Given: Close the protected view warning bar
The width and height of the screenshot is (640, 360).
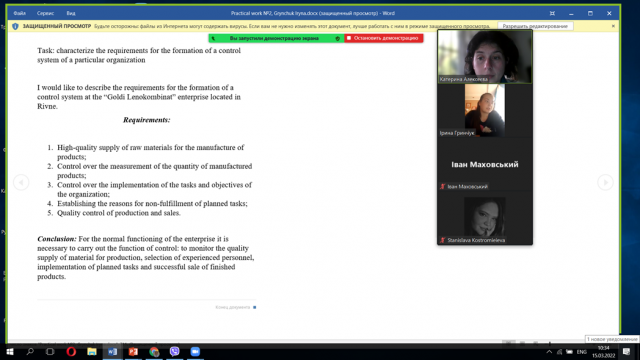Looking at the screenshot, I should click(613, 26).
